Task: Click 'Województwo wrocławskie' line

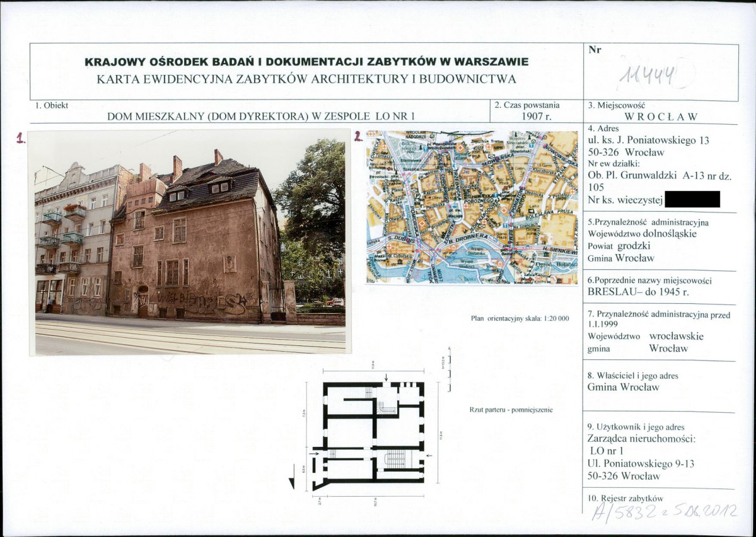Action: point(646,337)
